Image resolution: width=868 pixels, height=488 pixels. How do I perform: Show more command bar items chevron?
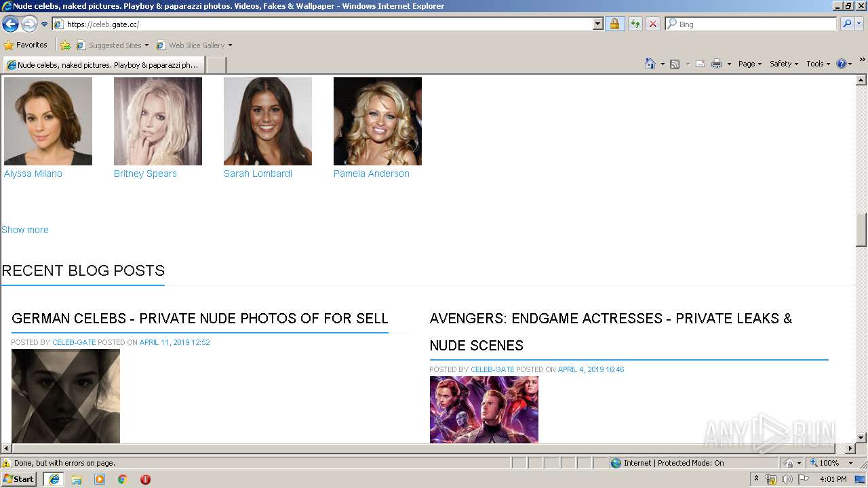click(x=862, y=60)
